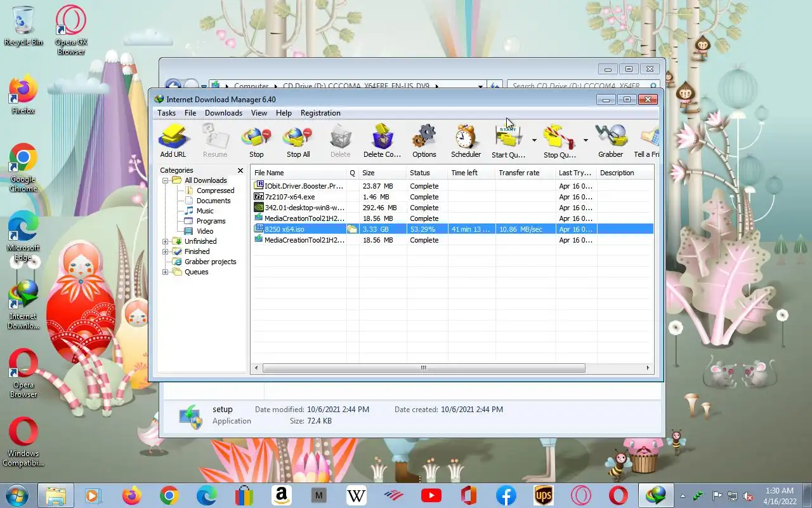Click the Wikipedia taskbar icon
The width and height of the screenshot is (812, 508).
coord(357,495)
